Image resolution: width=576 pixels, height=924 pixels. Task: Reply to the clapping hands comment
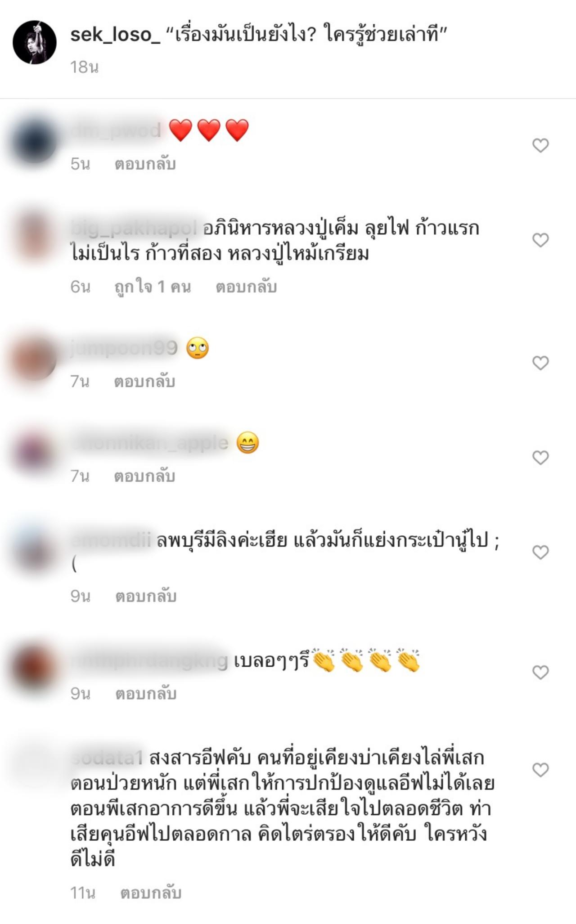click(146, 694)
